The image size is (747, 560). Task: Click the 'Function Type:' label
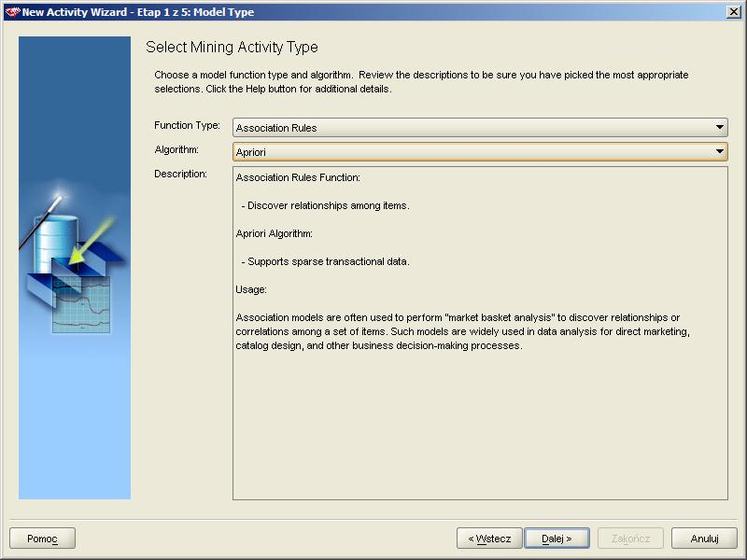pos(187,125)
